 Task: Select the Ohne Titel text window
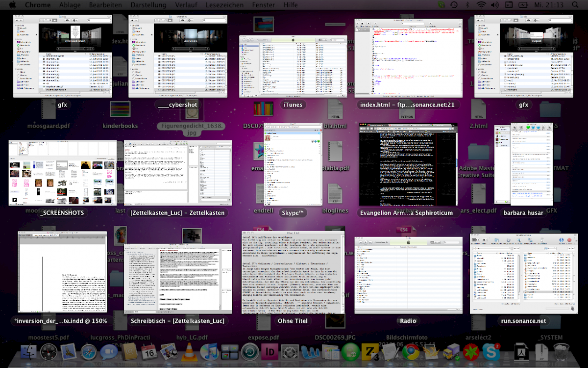pyautogui.click(x=293, y=272)
